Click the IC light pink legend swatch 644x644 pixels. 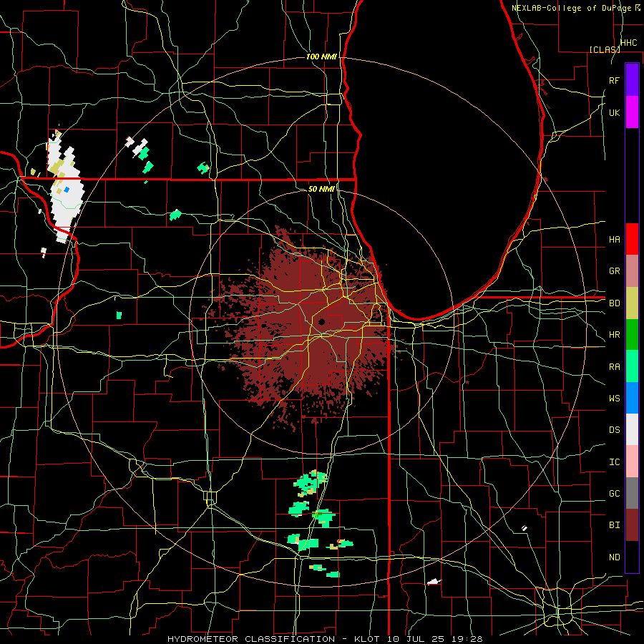[632, 462]
